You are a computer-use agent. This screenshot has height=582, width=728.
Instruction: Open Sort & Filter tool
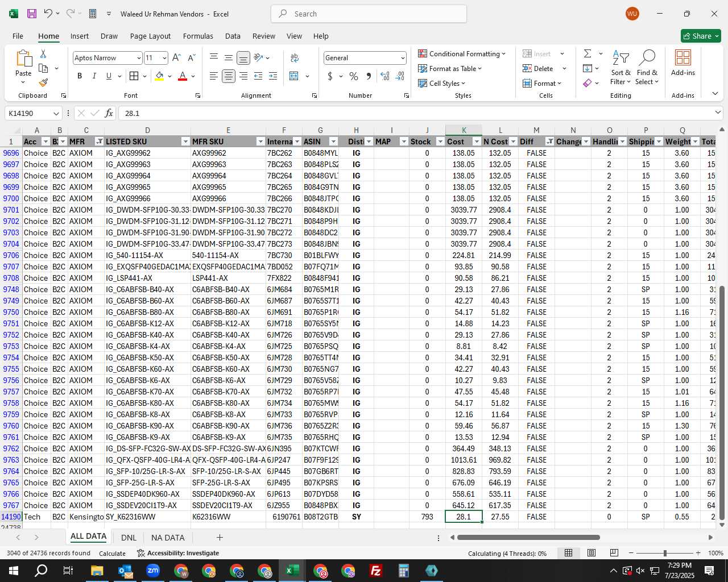pyautogui.click(x=621, y=68)
